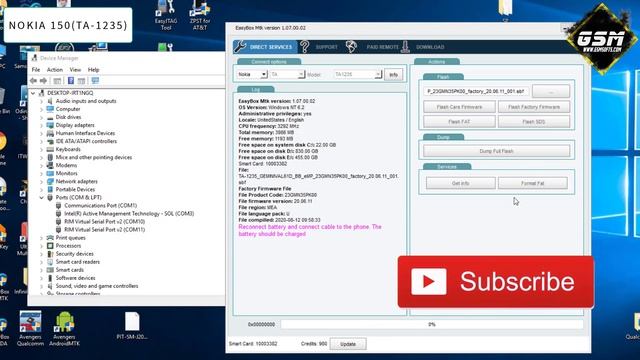Screen dimensions: 640x360
Task: Expand the Modems node
Action: tap(41, 165)
